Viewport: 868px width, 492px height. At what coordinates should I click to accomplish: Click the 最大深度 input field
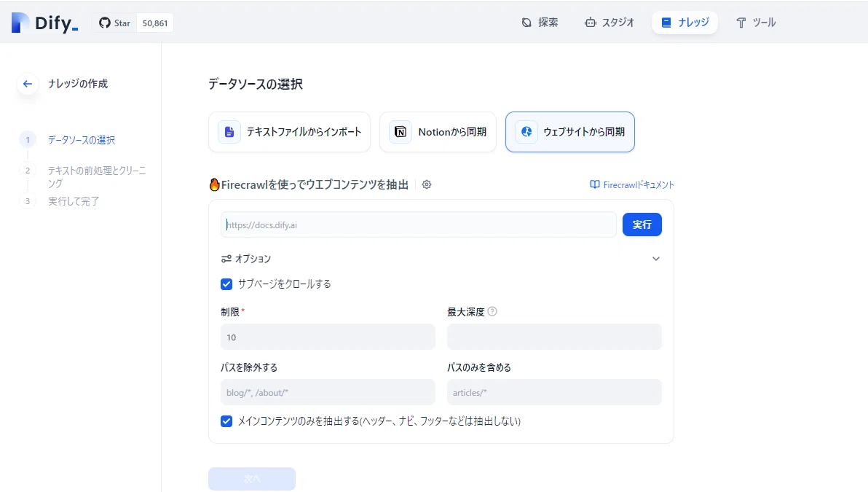tap(554, 337)
